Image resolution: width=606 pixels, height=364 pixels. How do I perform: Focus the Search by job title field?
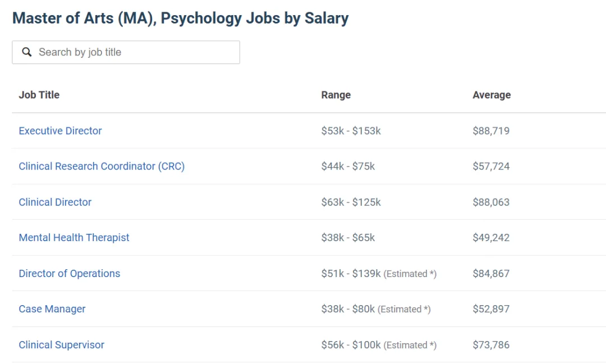coord(126,52)
